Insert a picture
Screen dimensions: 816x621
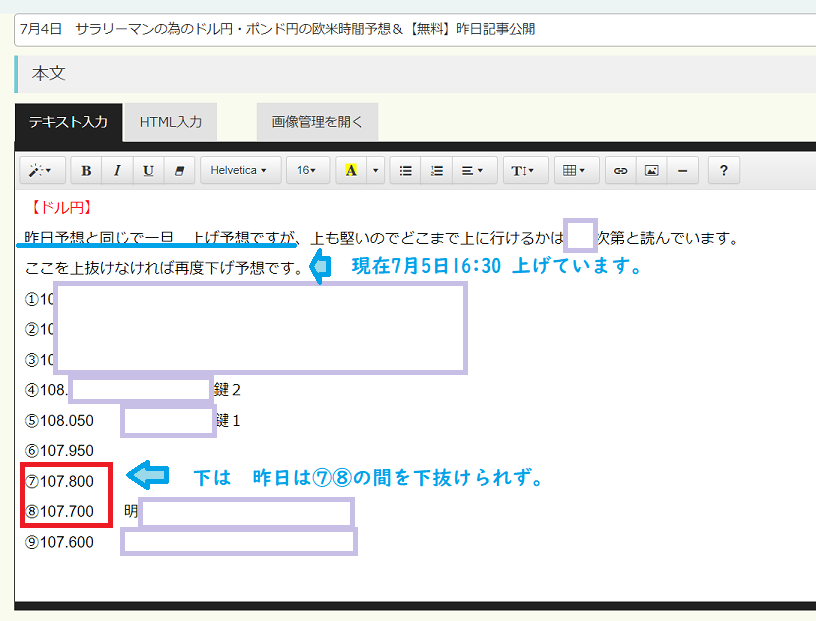point(652,170)
